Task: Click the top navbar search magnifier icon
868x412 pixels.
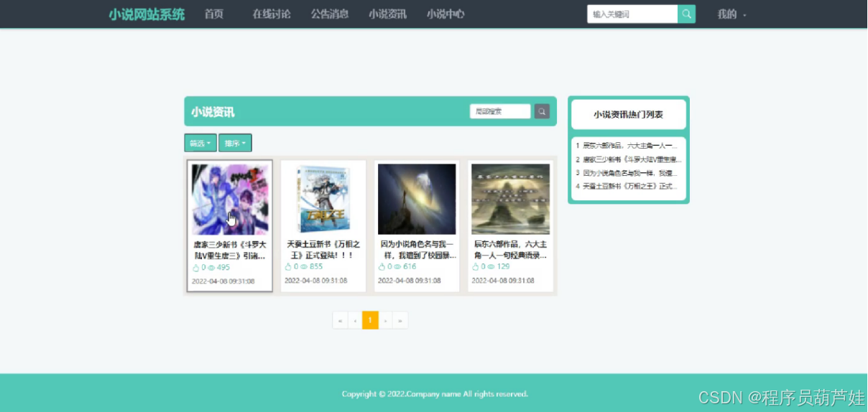Action: tap(687, 14)
